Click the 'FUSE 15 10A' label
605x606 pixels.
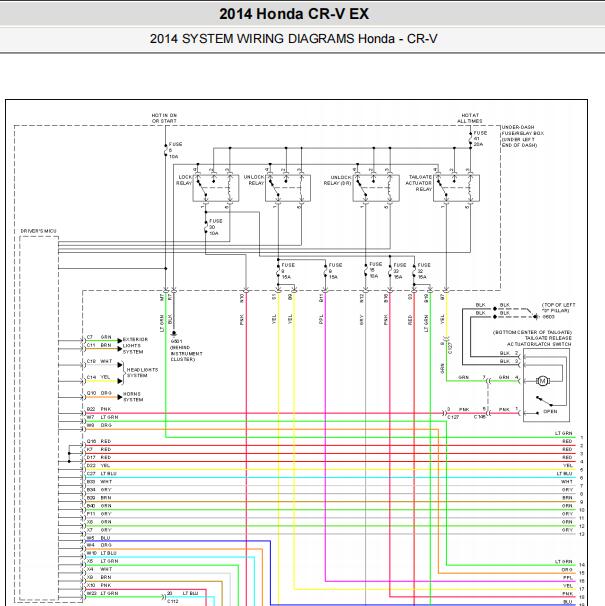click(375, 270)
